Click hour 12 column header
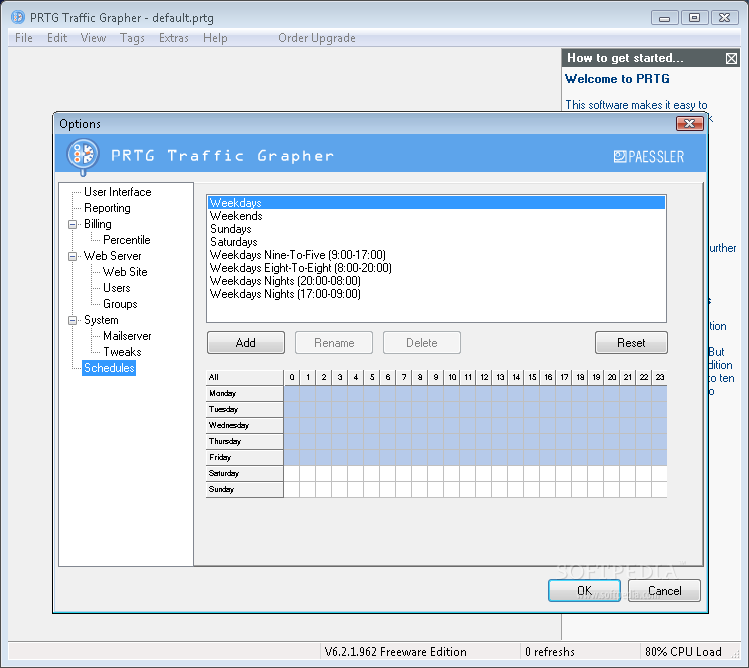The image size is (749, 668). 484,377
